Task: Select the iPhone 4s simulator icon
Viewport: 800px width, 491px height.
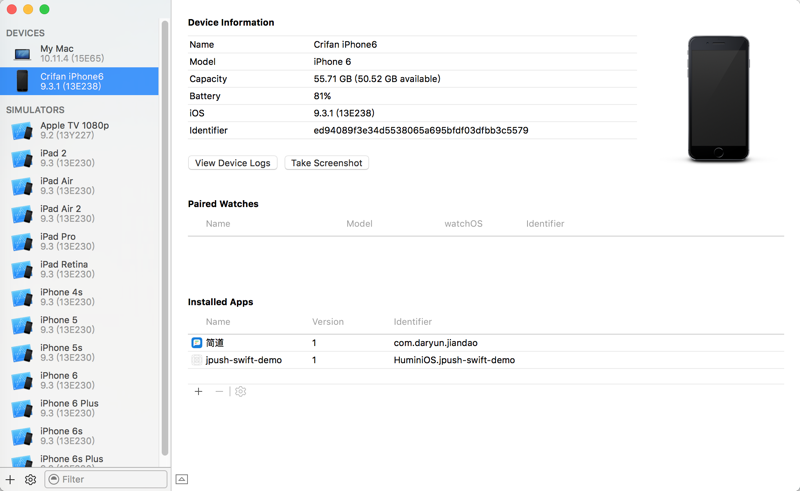Action: coord(22,297)
